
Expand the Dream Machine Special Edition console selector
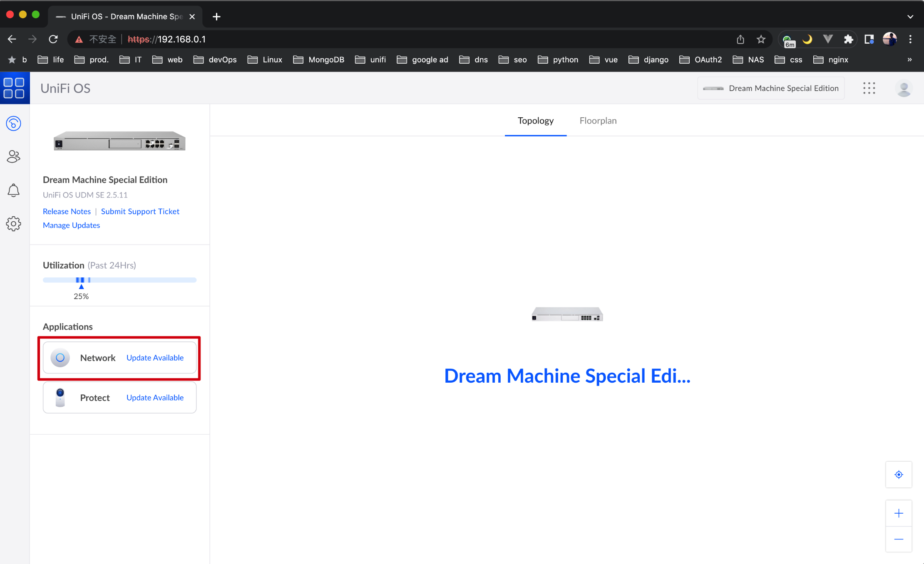pyautogui.click(x=771, y=88)
